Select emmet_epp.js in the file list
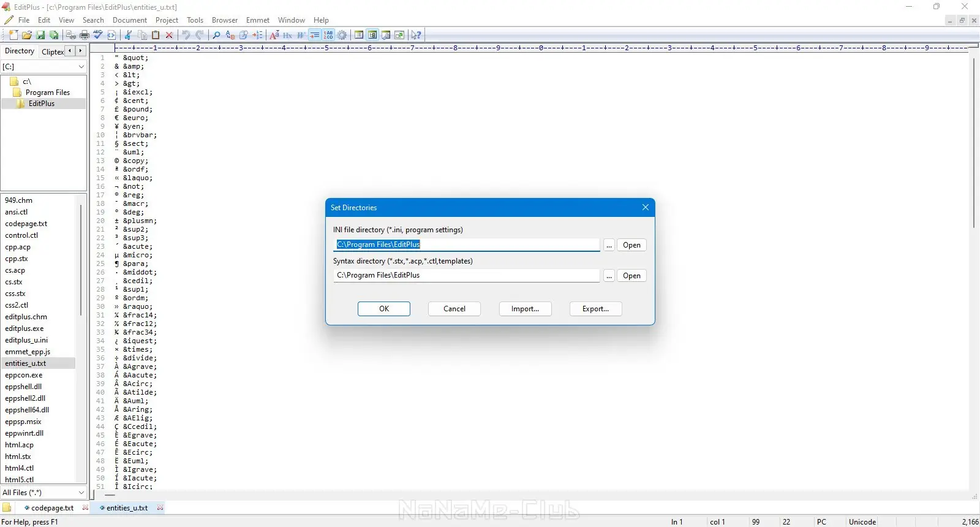 tap(28, 352)
